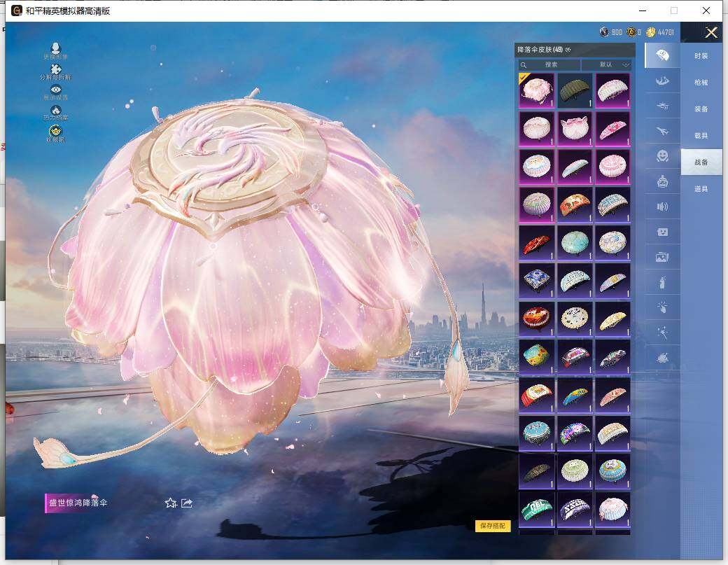Image resolution: width=728 pixels, height=565 pixels.
Task: Select the equipped pink parachute with checkmark
Action: (x=536, y=90)
